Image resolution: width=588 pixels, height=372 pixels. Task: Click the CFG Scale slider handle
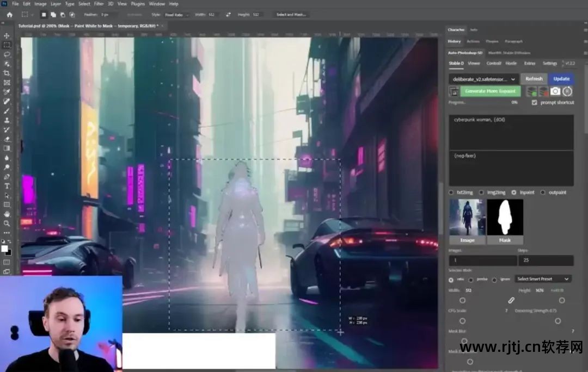(462, 321)
